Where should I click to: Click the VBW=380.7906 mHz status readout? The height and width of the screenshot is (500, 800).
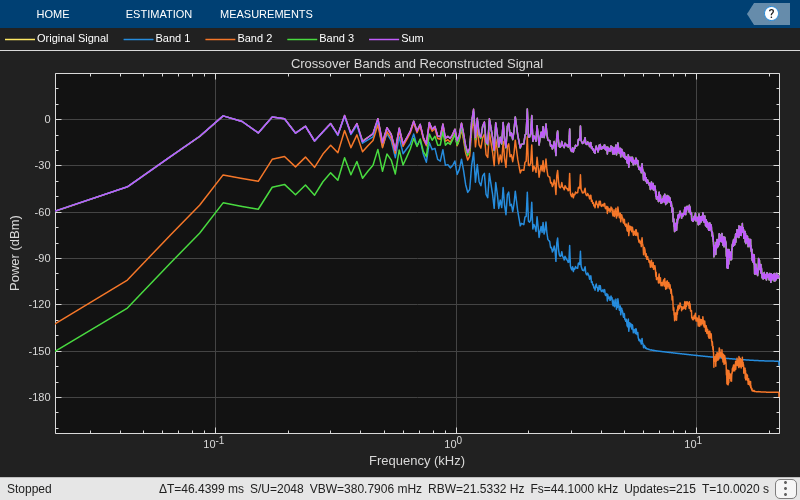[x=365, y=489]
